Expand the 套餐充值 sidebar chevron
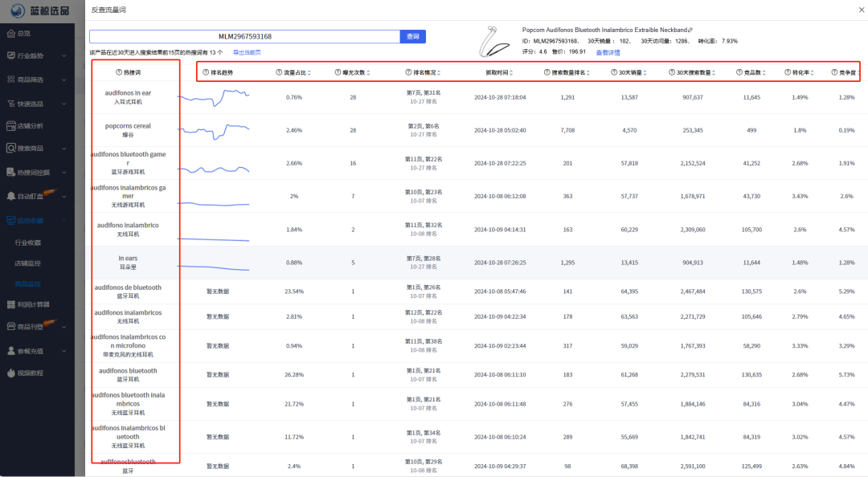868x477 pixels. coord(63,351)
